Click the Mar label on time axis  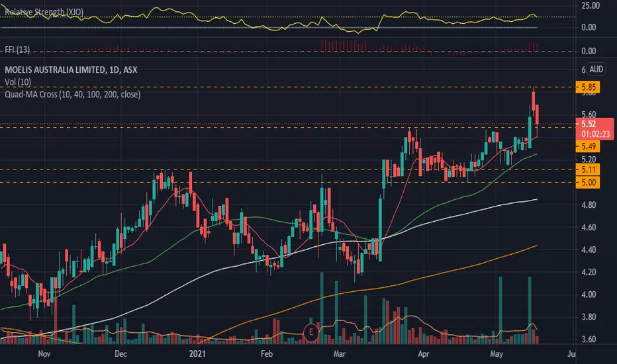tap(339, 354)
